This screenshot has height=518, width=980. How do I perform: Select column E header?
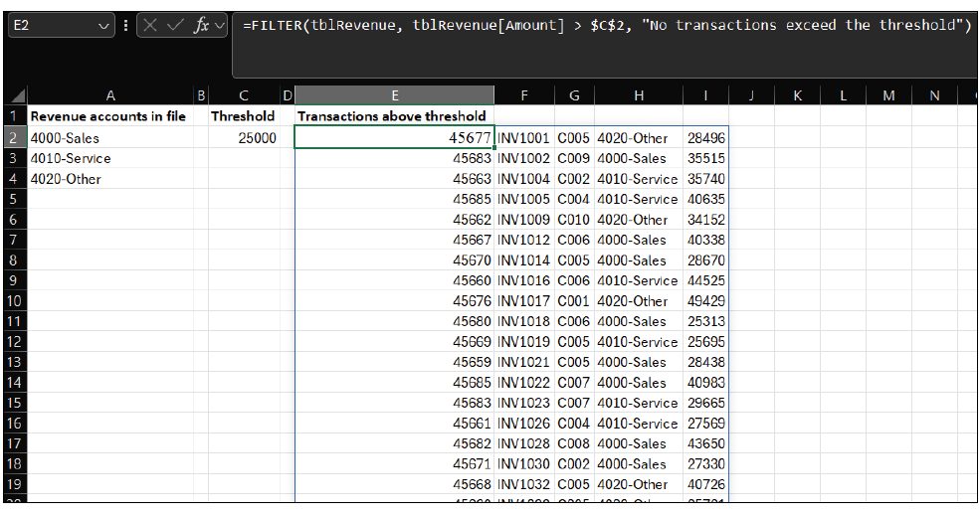click(x=394, y=95)
